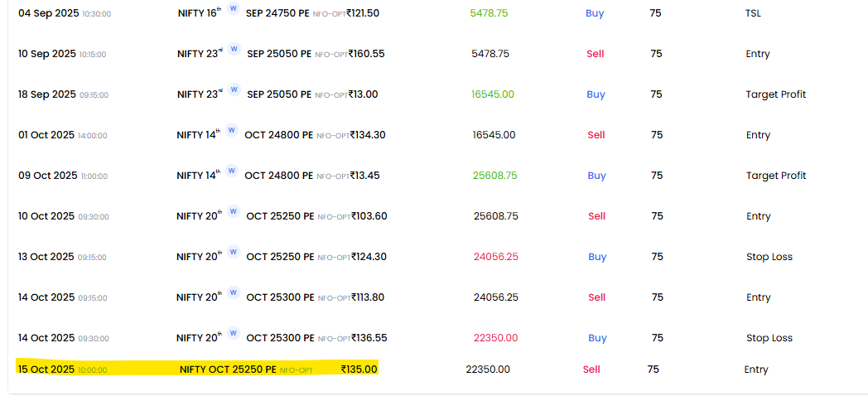Click weekly W icon beside ₹103.60 trade

pos(234,212)
